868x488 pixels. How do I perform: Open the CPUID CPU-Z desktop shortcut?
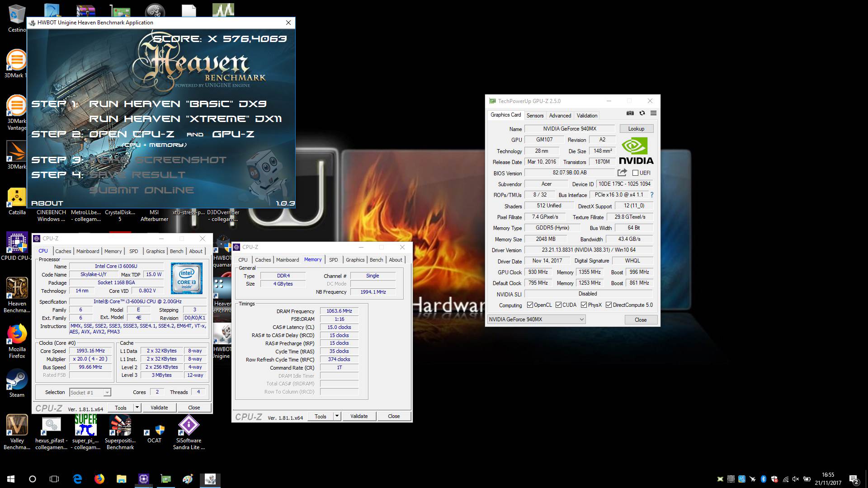coord(17,246)
